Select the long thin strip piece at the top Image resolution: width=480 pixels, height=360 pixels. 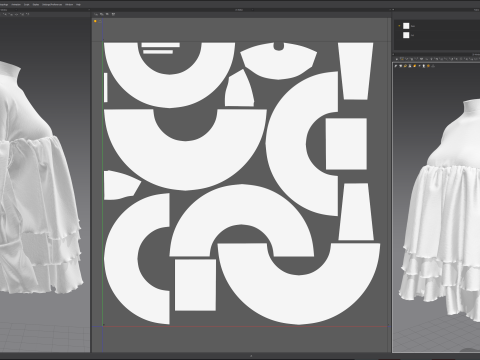point(161,45)
